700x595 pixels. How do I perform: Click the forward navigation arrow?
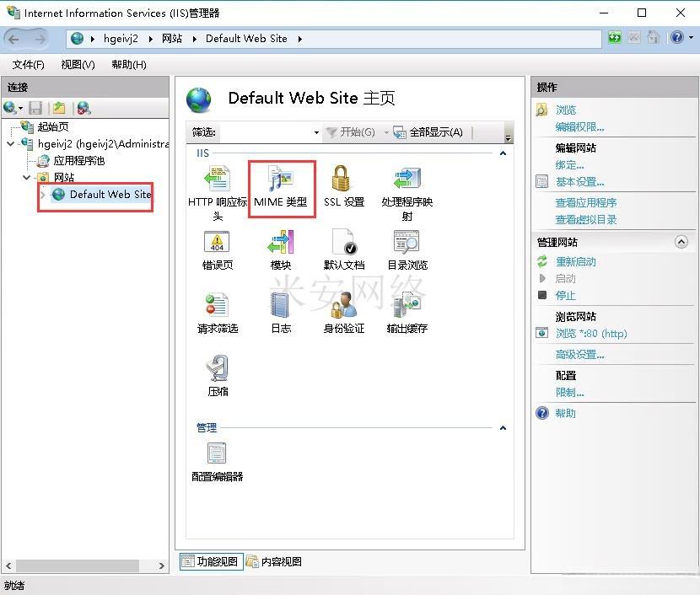tap(40, 40)
